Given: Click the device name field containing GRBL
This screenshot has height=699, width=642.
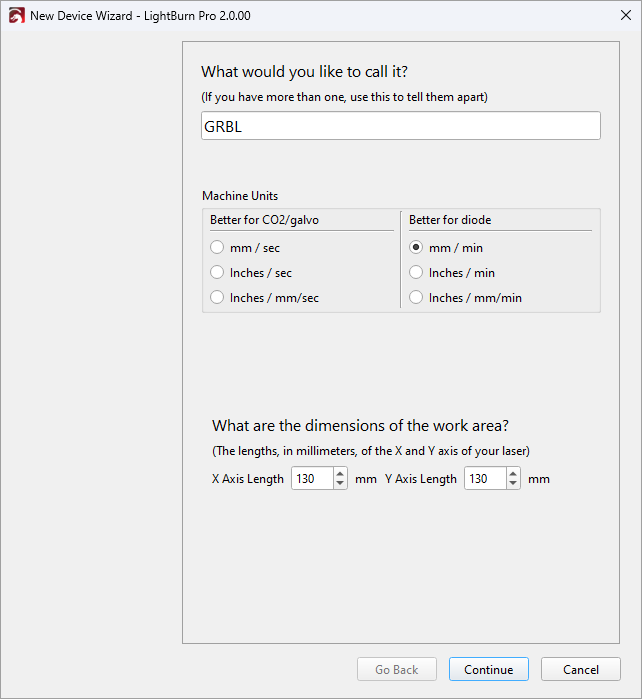Looking at the screenshot, I should click(400, 126).
